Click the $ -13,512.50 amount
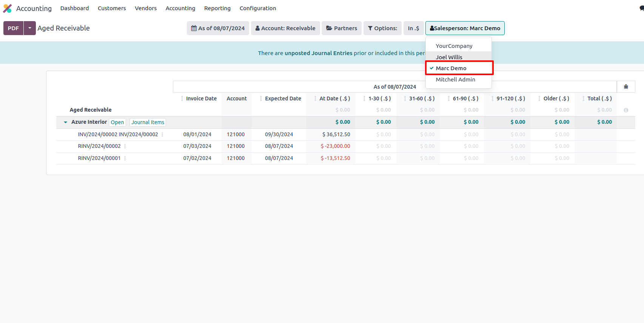644x323 pixels. coord(336,158)
